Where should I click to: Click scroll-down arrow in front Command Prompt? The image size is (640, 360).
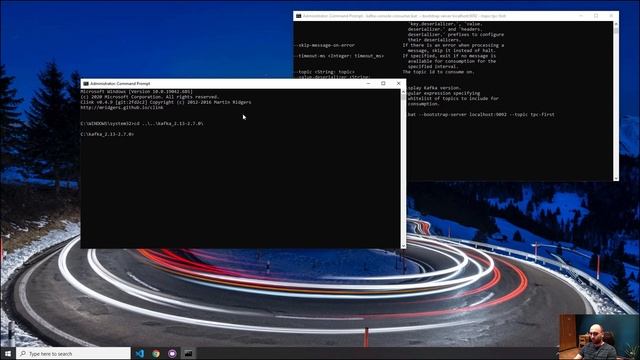(x=403, y=246)
